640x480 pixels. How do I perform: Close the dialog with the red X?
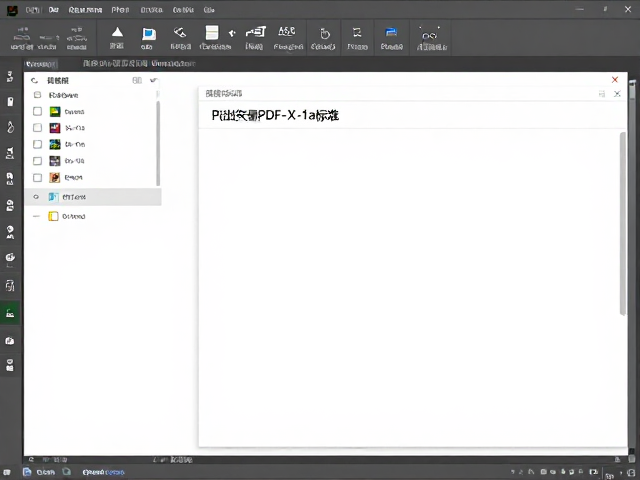pyautogui.click(x=615, y=80)
